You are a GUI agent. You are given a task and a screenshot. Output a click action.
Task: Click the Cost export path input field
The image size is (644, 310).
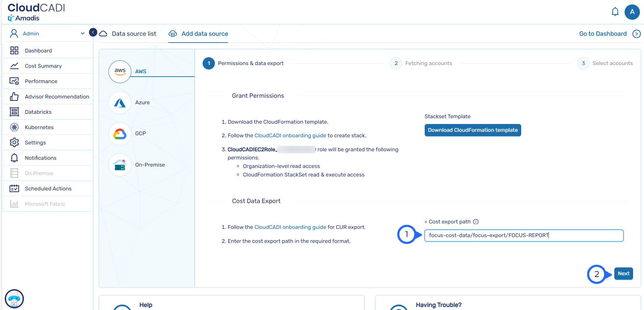(524, 235)
